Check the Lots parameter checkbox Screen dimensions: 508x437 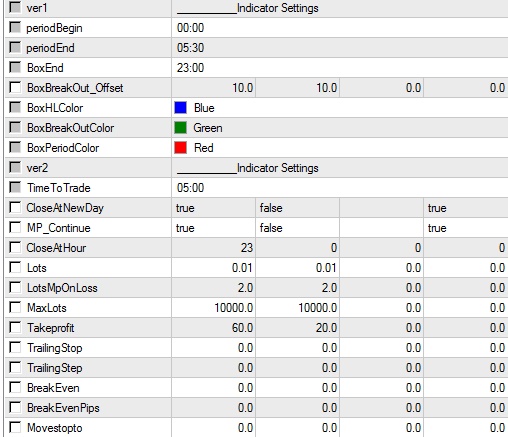point(15,267)
